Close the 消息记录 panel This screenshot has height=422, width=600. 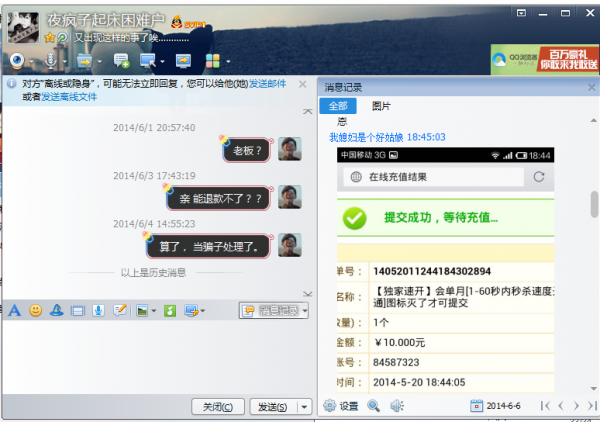click(x=592, y=87)
